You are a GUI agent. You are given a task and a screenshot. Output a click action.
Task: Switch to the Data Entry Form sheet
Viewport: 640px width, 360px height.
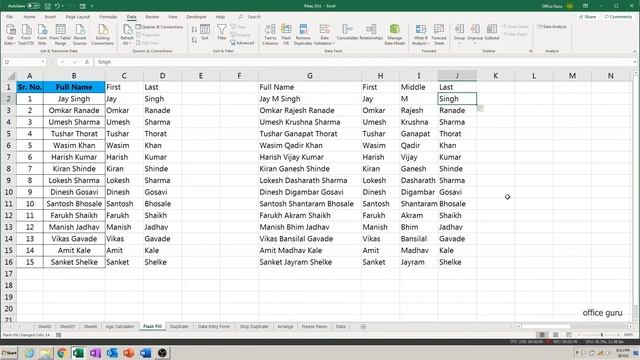point(213,327)
